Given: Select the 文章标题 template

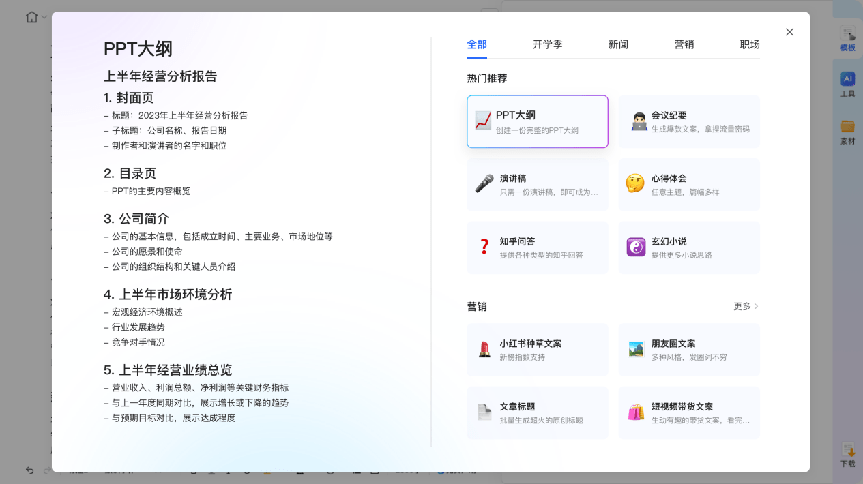Looking at the screenshot, I should (x=537, y=412).
